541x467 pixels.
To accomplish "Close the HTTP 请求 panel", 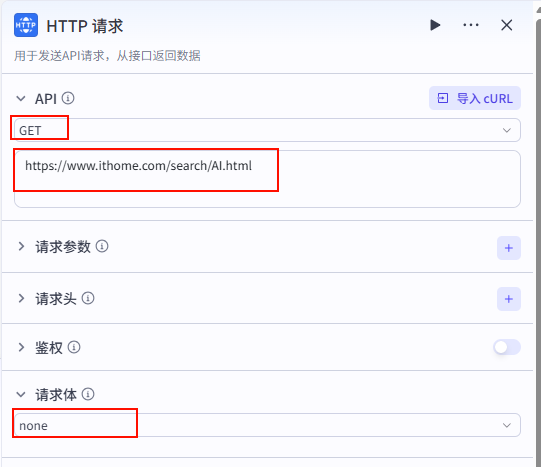I will (506, 25).
